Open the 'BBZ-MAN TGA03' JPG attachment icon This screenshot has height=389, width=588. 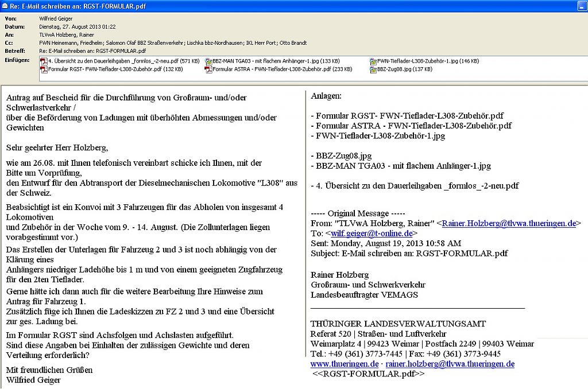(x=208, y=61)
